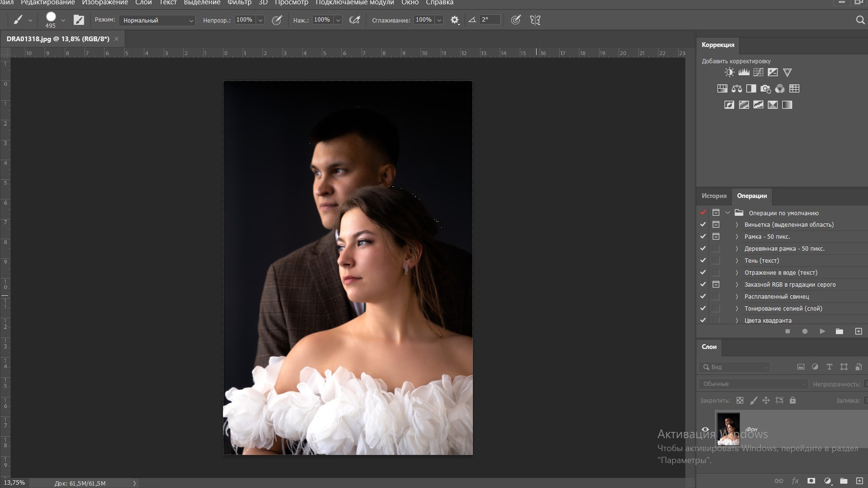Open the brush settings panel icon

79,20
